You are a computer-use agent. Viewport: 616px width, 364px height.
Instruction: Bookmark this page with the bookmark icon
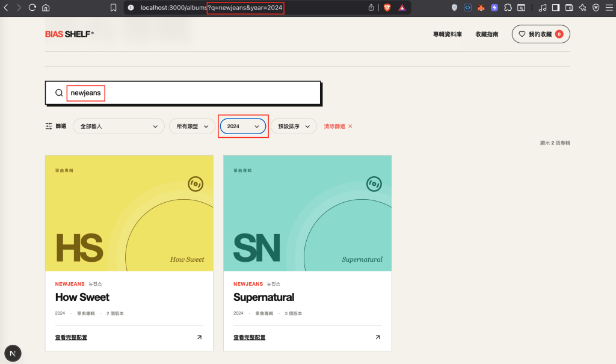114,7
